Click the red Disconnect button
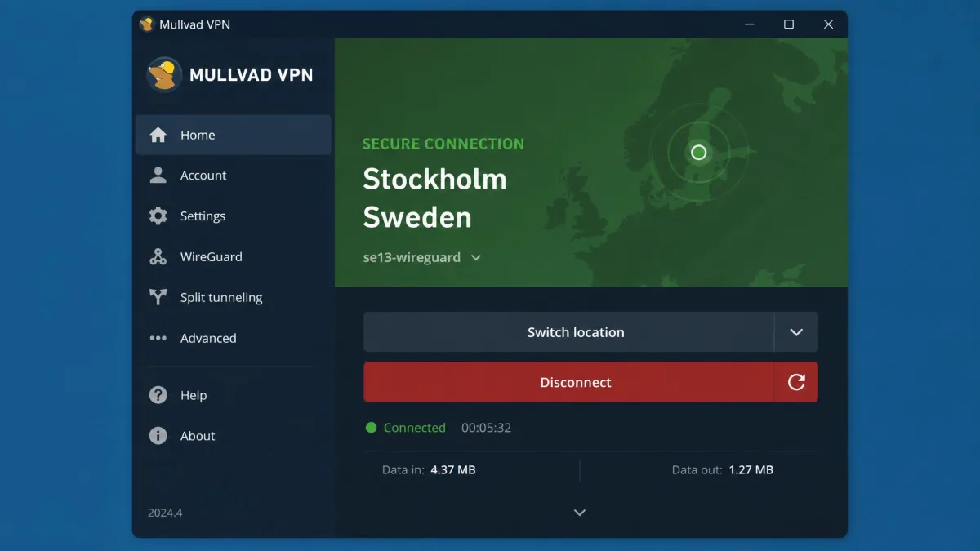The image size is (980, 551). click(569, 382)
